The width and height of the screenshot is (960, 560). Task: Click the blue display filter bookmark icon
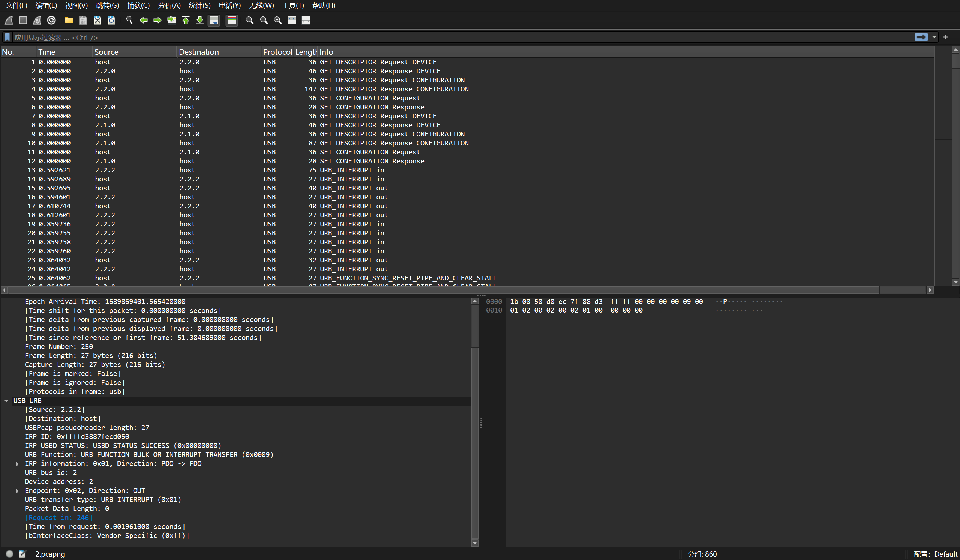pos(7,37)
